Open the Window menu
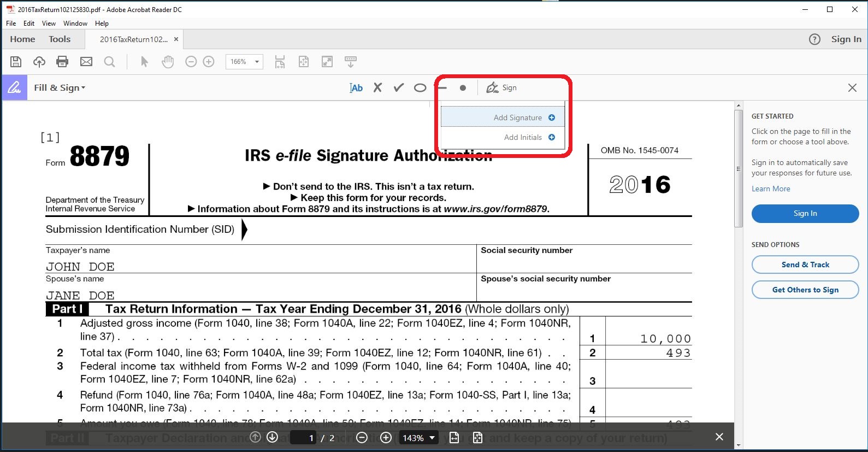The width and height of the screenshot is (868, 452). (75, 24)
